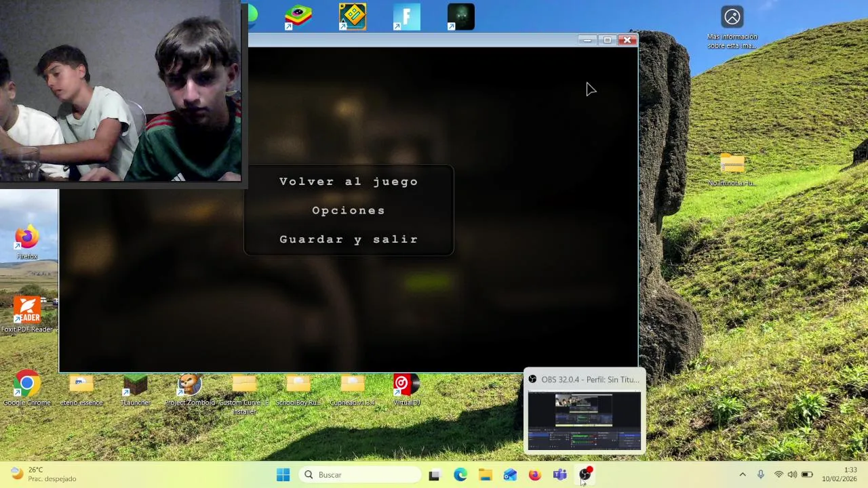
Task: Open File Explorer from the taskbar
Action: tap(485, 475)
